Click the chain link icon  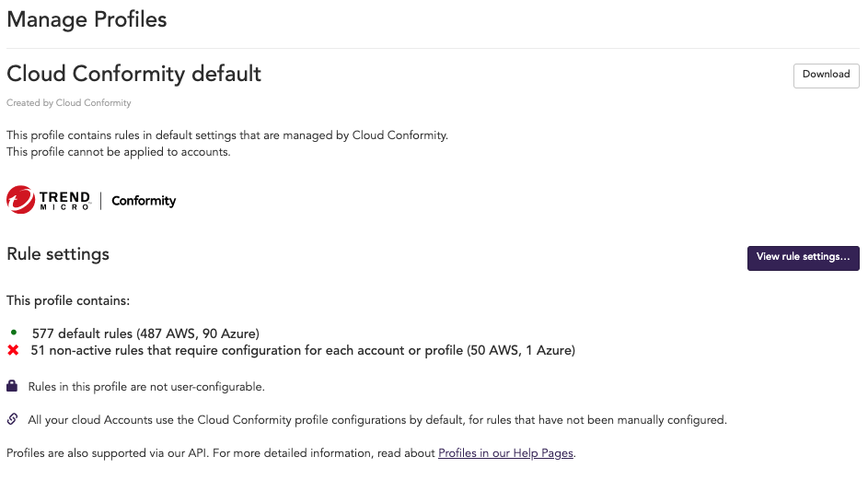click(12, 419)
